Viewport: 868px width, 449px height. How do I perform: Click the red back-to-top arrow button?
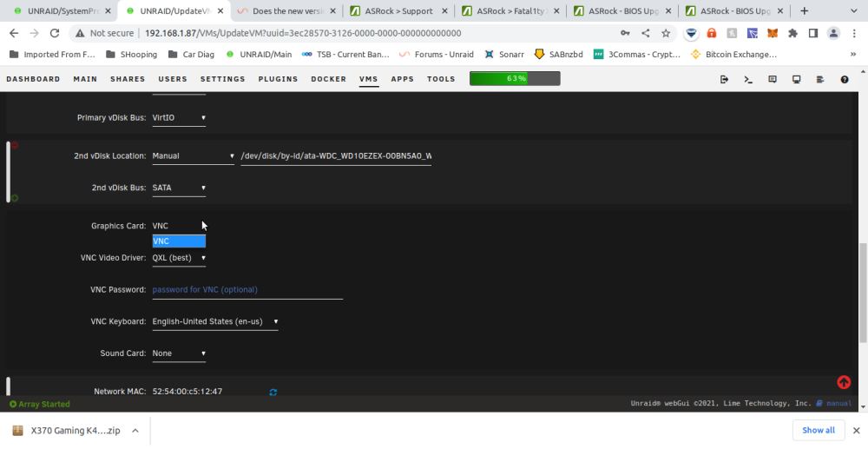(844, 382)
